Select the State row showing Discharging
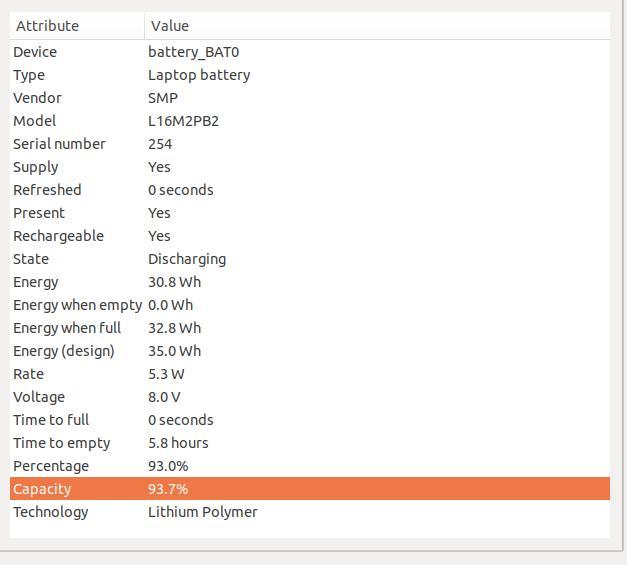The width and height of the screenshot is (627, 565). click(310, 259)
